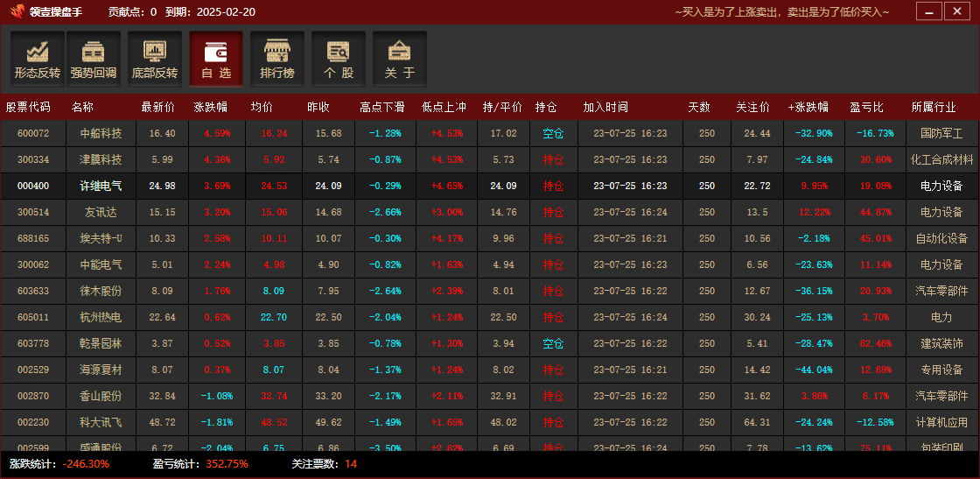Open the 形态反转 pattern reversal tool
This screenshot has height=479, width=980.
pos(38,60)
